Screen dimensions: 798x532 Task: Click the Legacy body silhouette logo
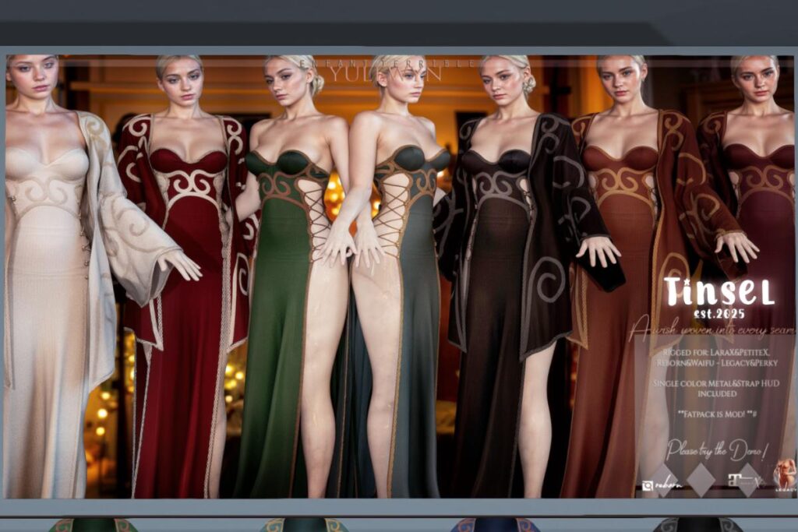784,477
